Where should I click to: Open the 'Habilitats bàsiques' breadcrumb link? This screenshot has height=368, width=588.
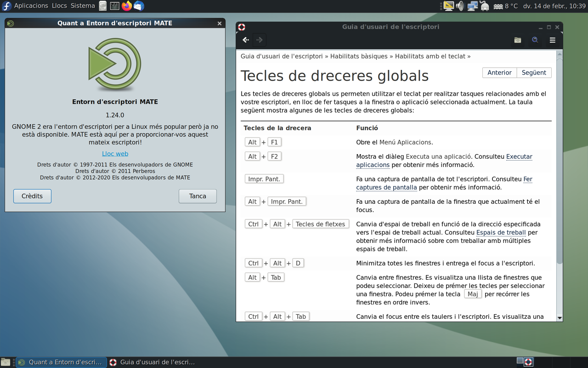tap(359, 56)
